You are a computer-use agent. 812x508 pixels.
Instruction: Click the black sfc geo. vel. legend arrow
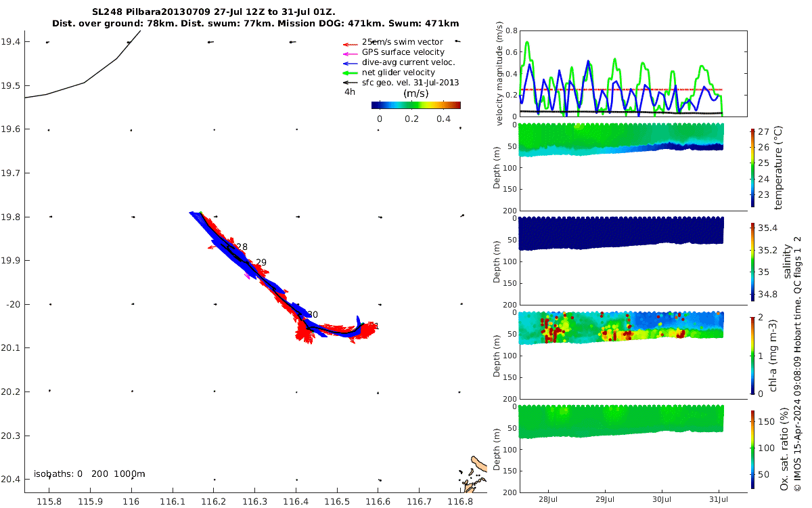(351, 83)
